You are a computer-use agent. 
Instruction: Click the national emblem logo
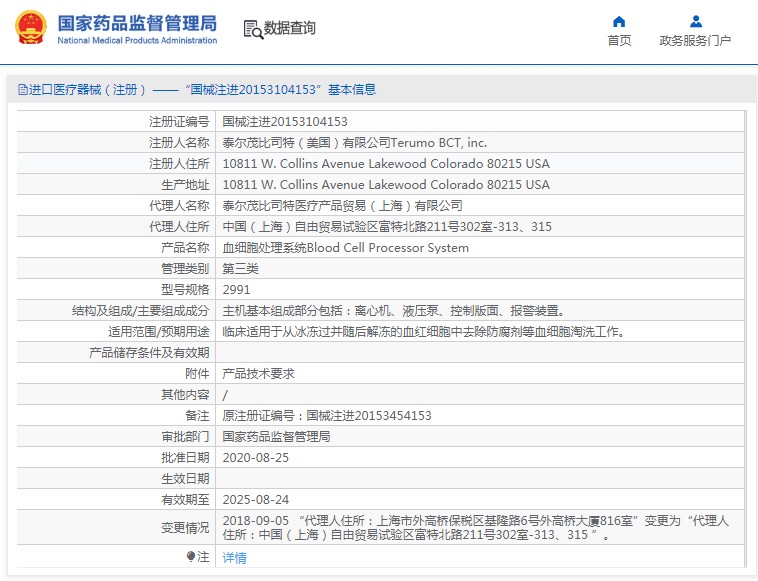[x=31, y=27]
